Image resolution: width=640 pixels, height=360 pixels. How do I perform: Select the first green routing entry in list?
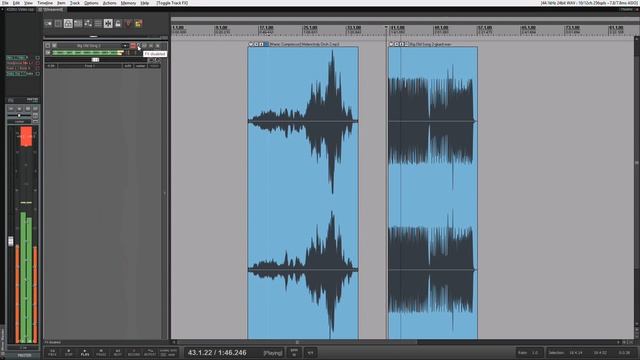(x=17, y=58)
